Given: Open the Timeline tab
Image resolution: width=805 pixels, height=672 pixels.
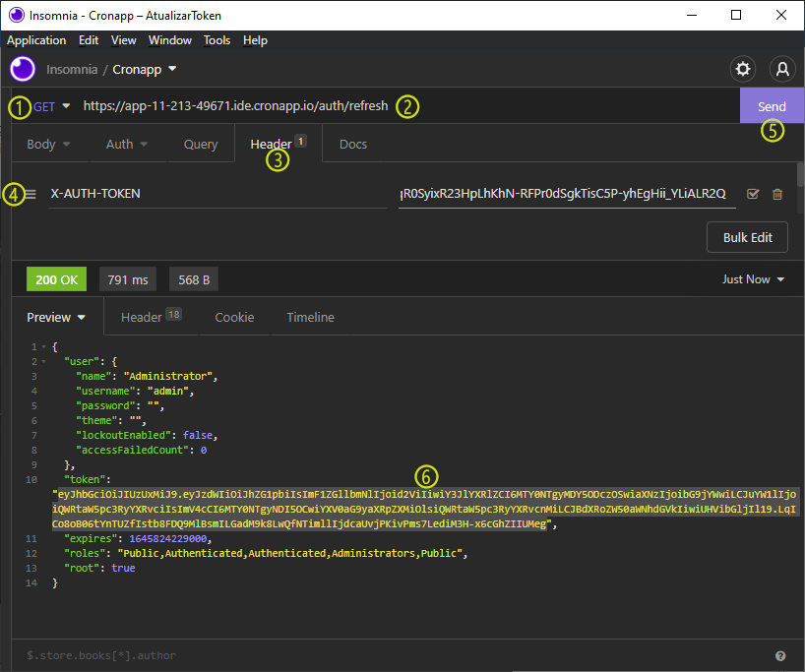Looking at the screenshot, I should pyautogui.click(x=311, y=317).
